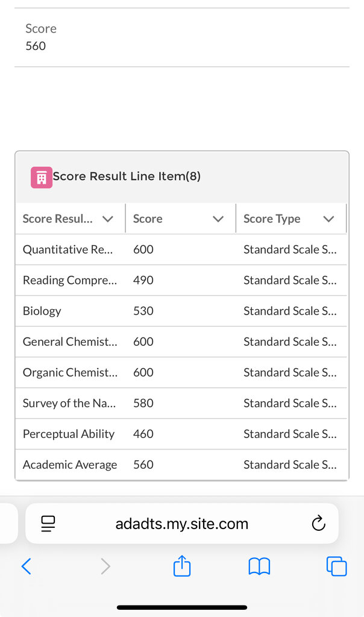Go back with the browser back arrow
This screenshot has height=617, width=364.
pyautogui.click(x=26, y=566)
